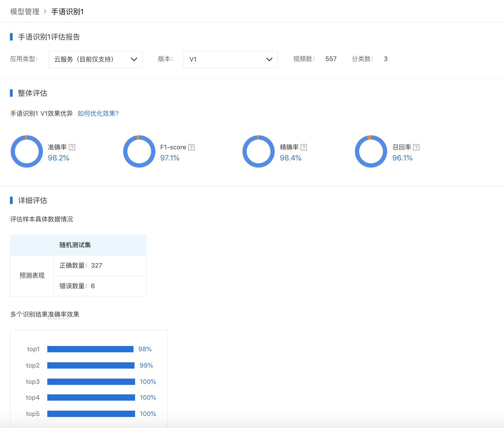
Task: Click the 手语识别1 V1效果优异 text
Action: 42,114
